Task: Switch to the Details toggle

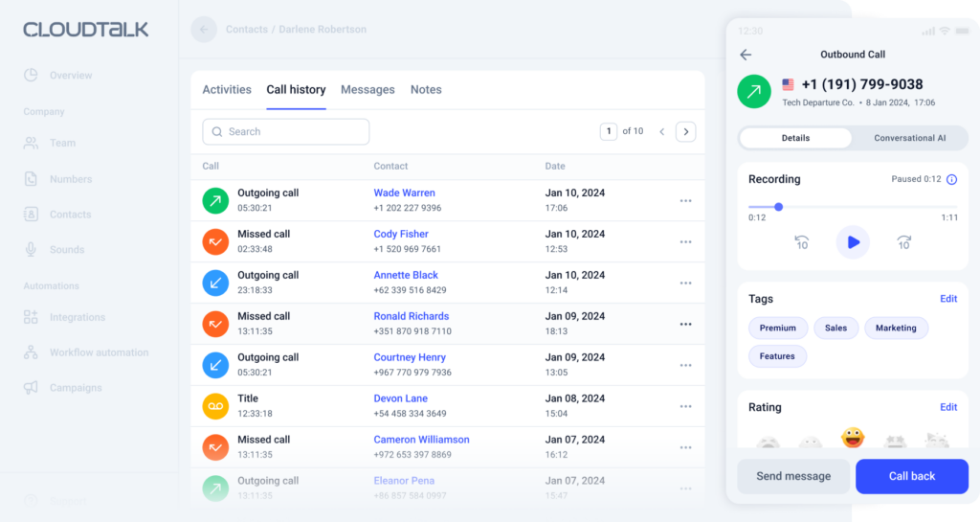Action: pyautogui.click(x=795, y=138)
